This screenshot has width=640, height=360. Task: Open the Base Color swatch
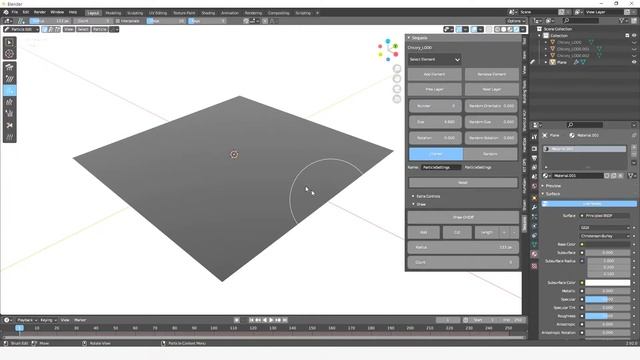point(607,244)
